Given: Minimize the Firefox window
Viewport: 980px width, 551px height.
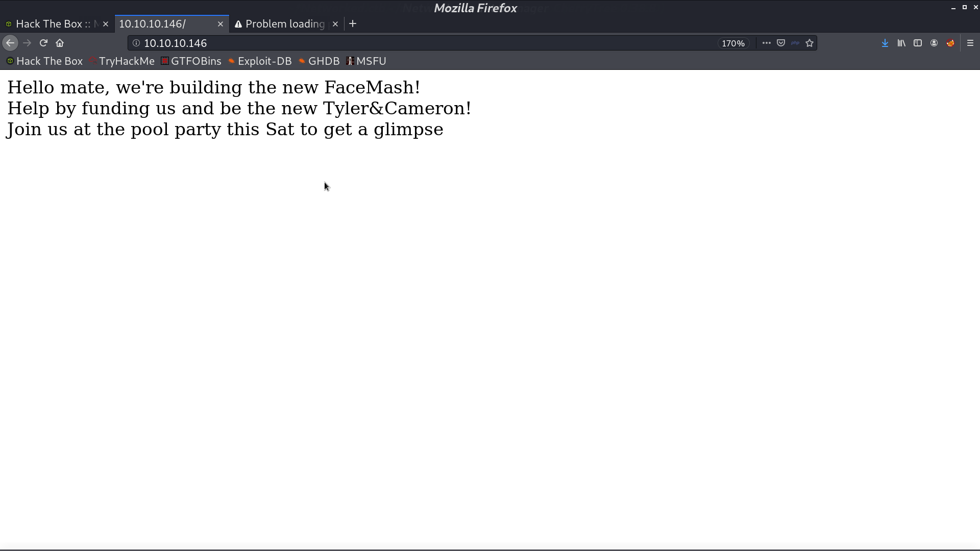Looking at the screenshot, I should 953,8.
